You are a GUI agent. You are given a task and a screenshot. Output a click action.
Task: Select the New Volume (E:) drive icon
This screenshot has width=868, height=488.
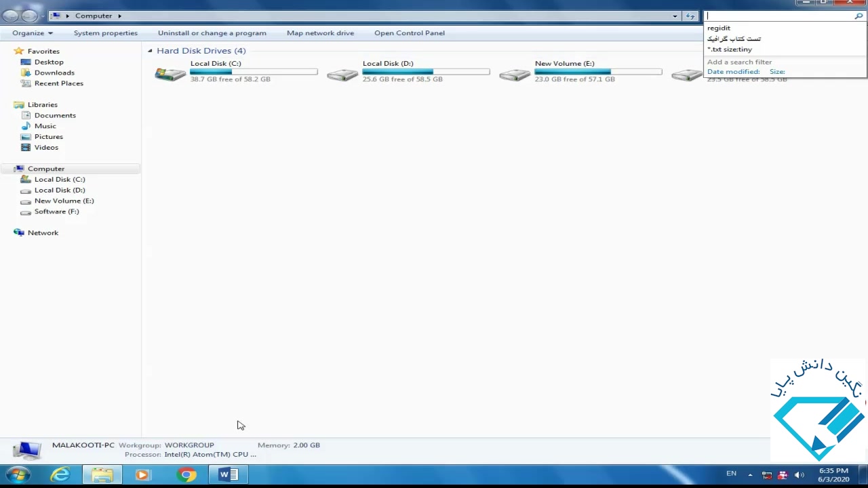click(x=515, y=74)
